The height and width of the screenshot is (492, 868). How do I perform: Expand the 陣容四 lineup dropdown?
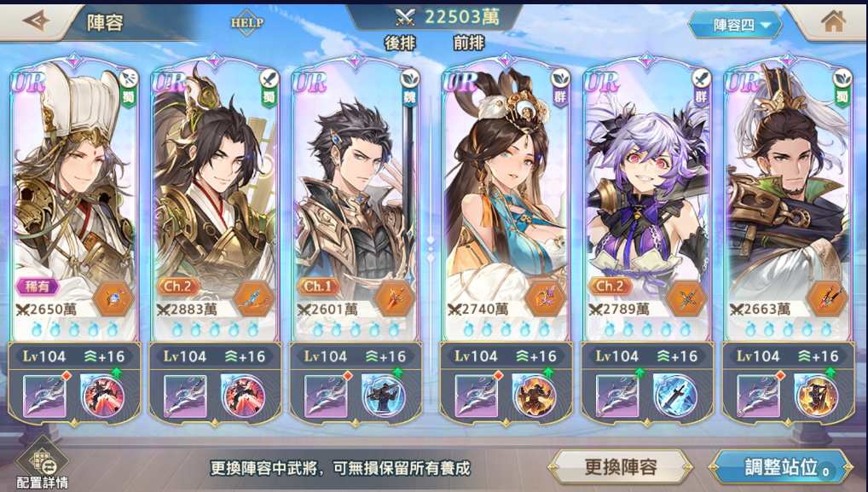pos(735,25)
